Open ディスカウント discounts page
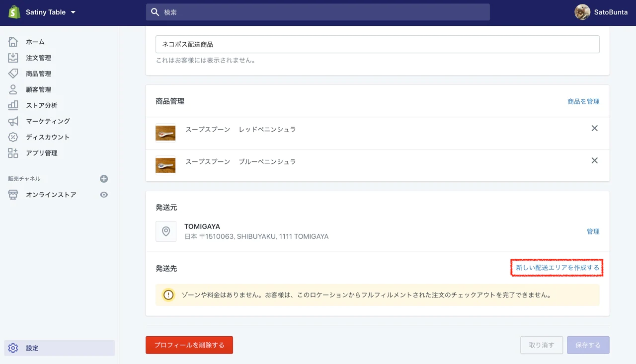This screenshot has height=364, width=636. tap(48, 137)
